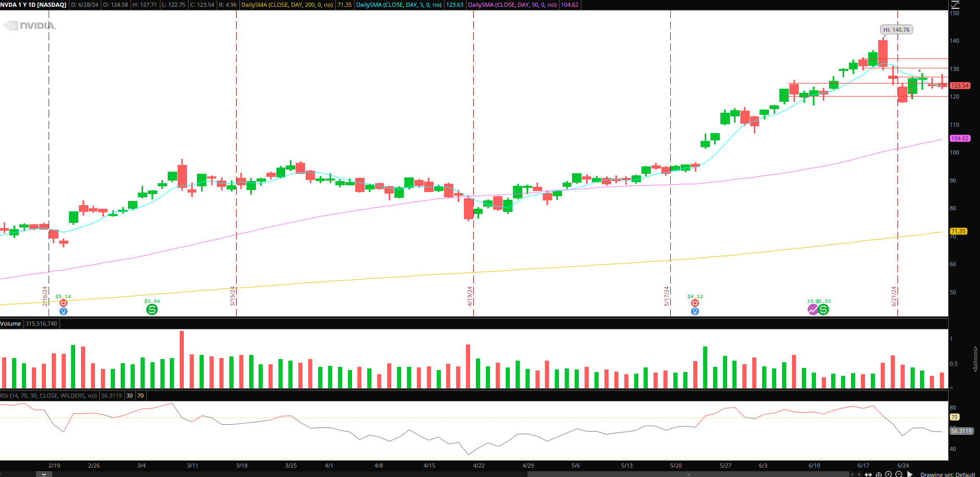Click the NVDA 1 Y 1D [NASDAQ] title
This screenshot has width=980, height=477.
click(x=33, y=5)
